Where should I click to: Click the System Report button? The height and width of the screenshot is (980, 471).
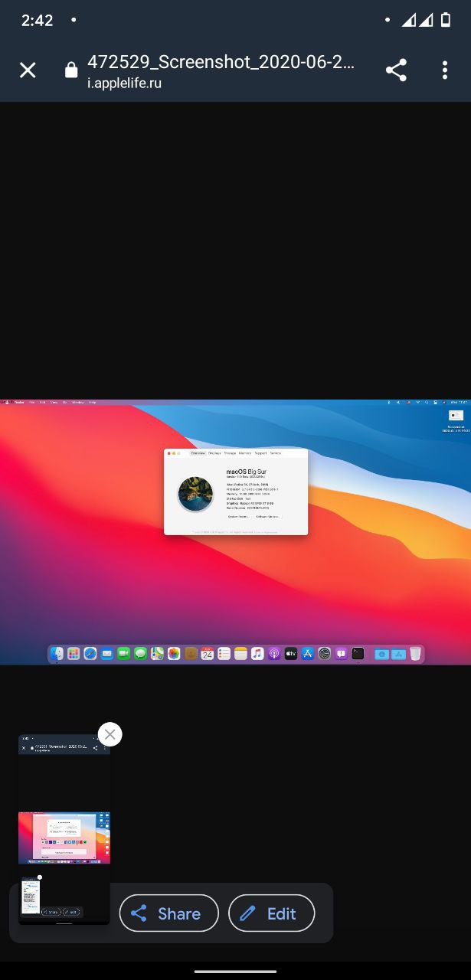[x=239, y=517]
